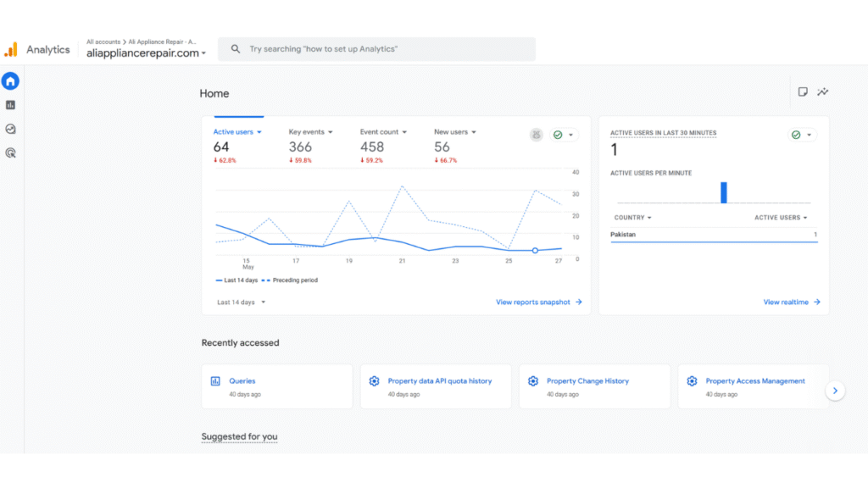Open the View realtime link
Viewport: 868px width, 488px height.
coord(791,302)
